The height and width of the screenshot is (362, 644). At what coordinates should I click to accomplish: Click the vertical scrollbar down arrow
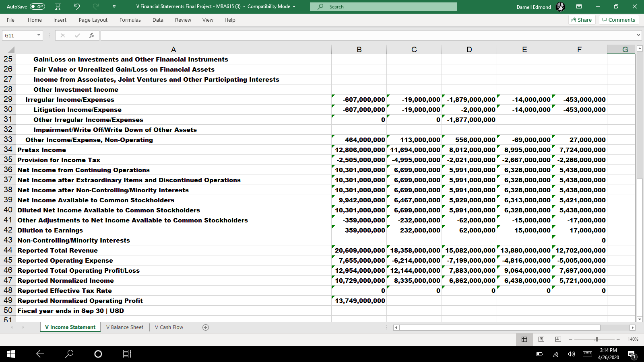pos(640,319)
